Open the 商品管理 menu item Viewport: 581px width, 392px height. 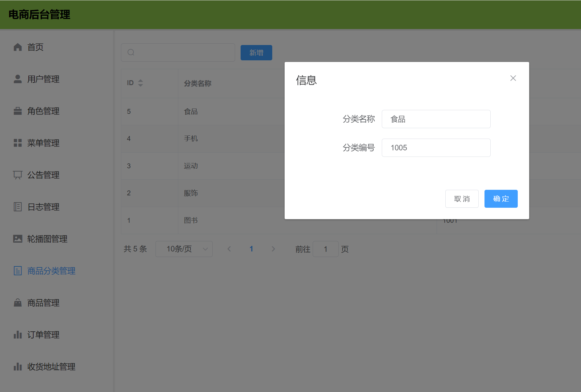click(57, 303)
